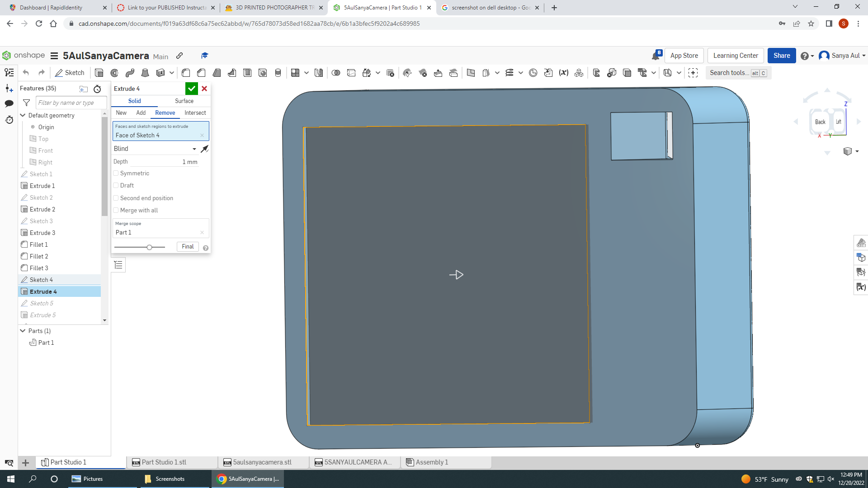Select Fillet 2 in feature list
Screen dimensions: 868x488
(x=39, y=256)
